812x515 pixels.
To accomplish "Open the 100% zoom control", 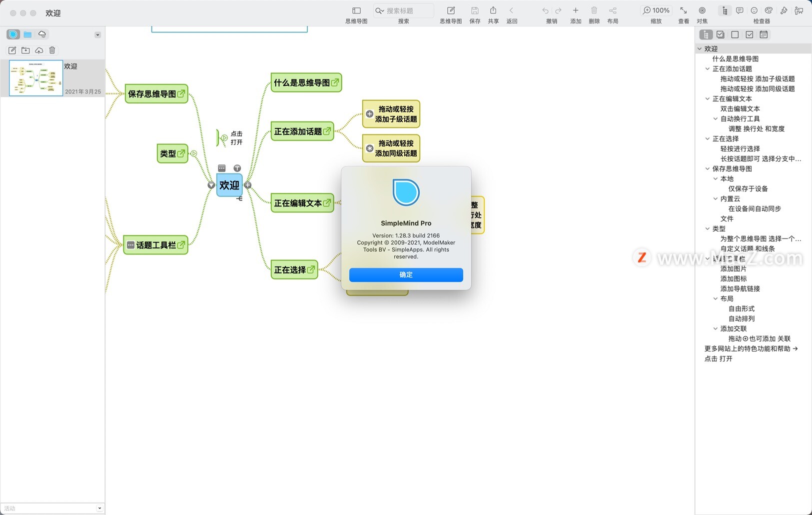I will pos(656,10).
